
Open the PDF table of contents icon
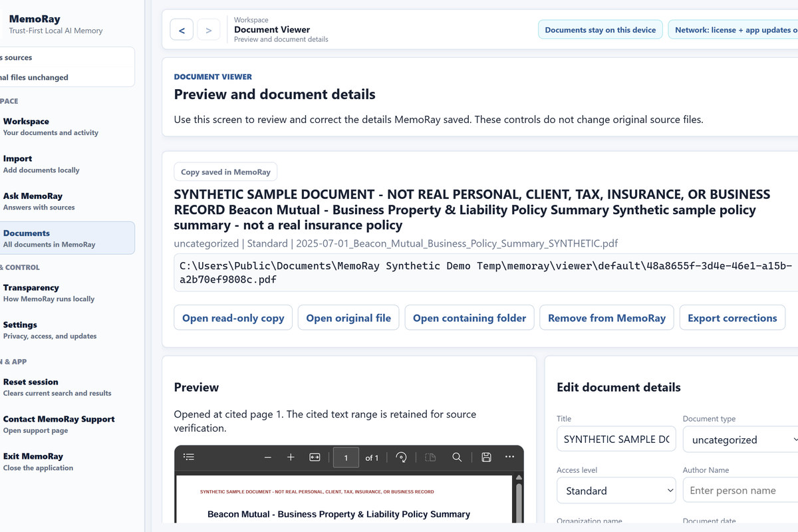coord(189,457)
